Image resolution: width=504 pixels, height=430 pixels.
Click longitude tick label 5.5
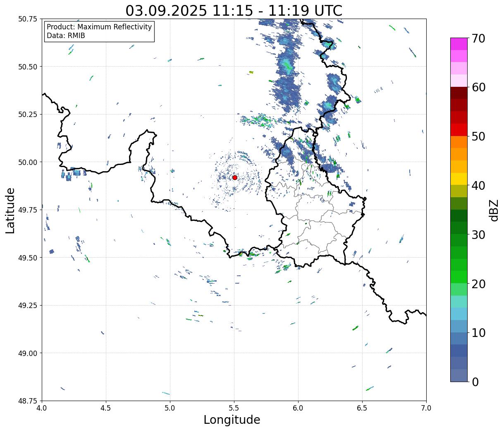[x=234, y=408]
